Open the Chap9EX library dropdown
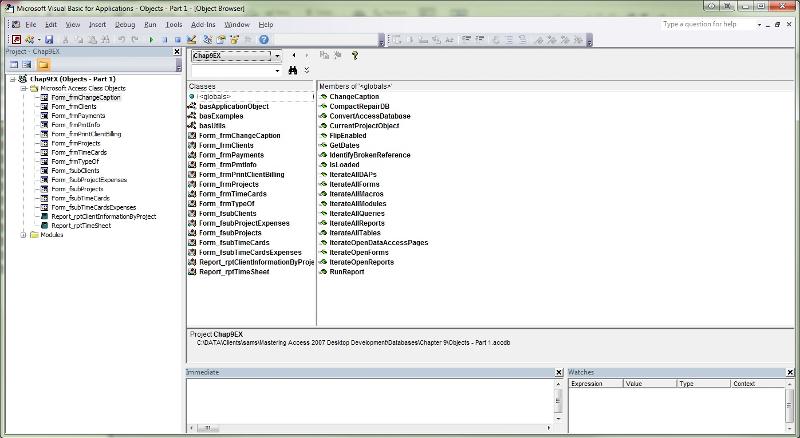The height and width of the screenshot is (438, 800). (x=277, y=56)
